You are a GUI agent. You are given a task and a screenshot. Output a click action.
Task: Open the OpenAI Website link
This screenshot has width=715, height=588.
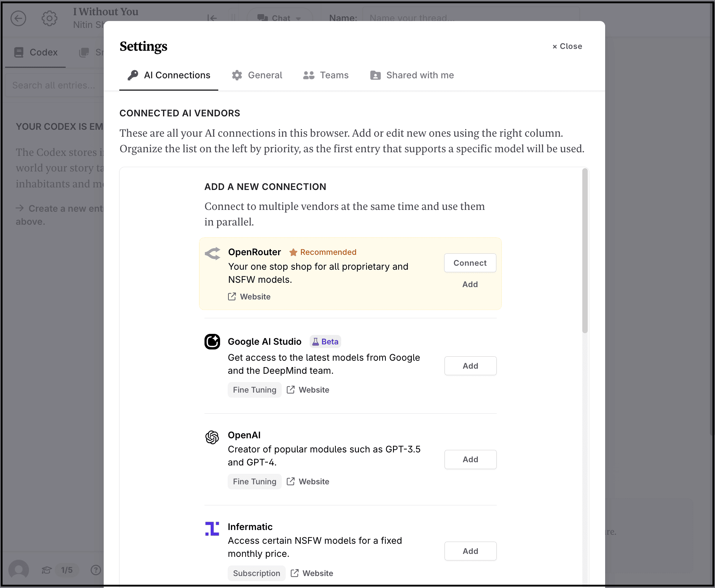click(x=308, y=481)
